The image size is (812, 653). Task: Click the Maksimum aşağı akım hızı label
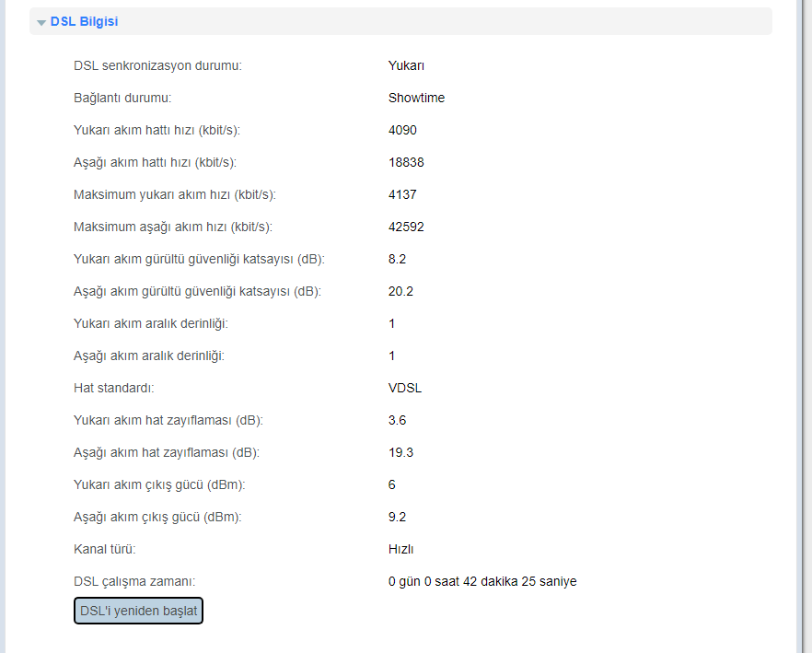(x=173, y=227)
